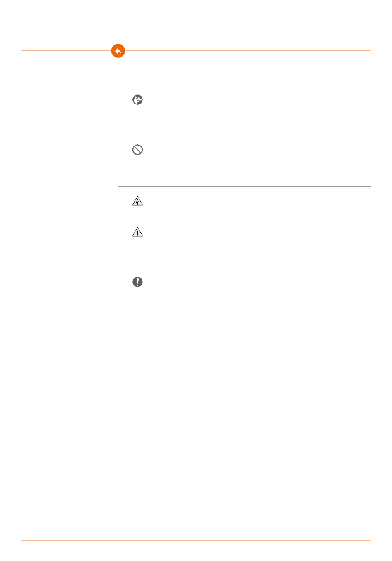The width and height of the screenshot is (392, 561).
Task: Click the orange back arrow button
Action: 118,51
